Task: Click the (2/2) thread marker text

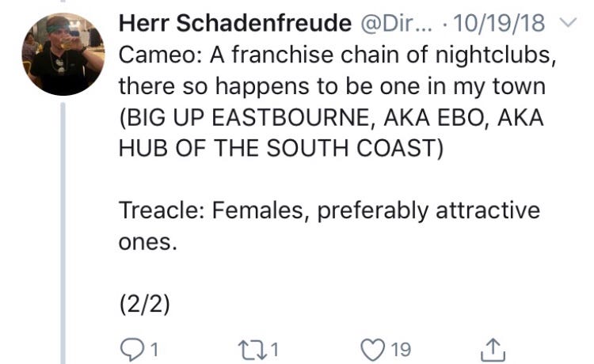Action: click(x=145, y=305)
